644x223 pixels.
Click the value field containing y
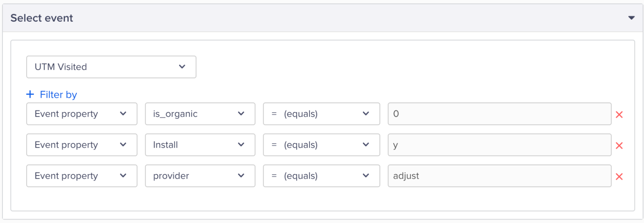coord(499,145)
